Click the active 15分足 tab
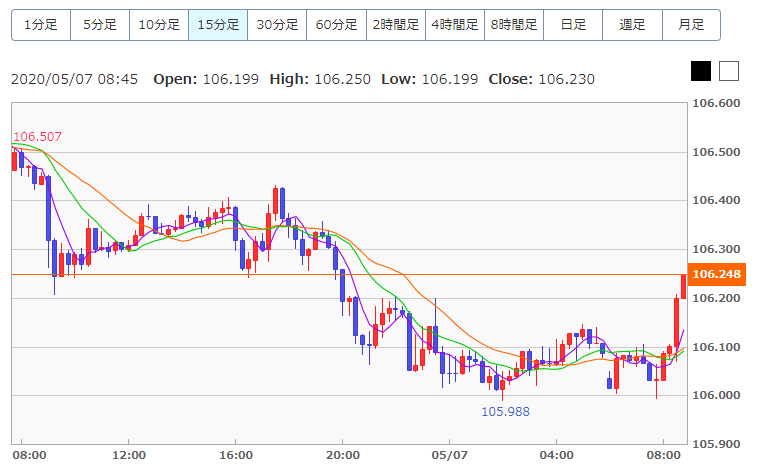 point(218,25)
